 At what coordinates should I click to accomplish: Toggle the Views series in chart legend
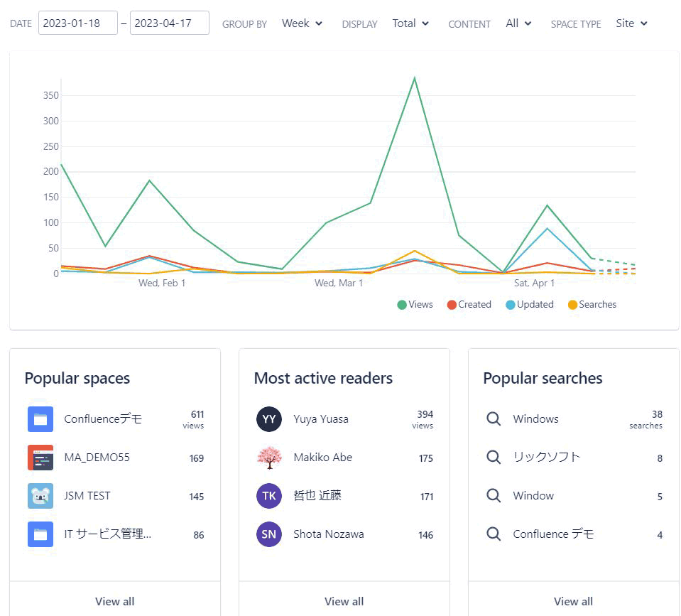click(415, 305)
